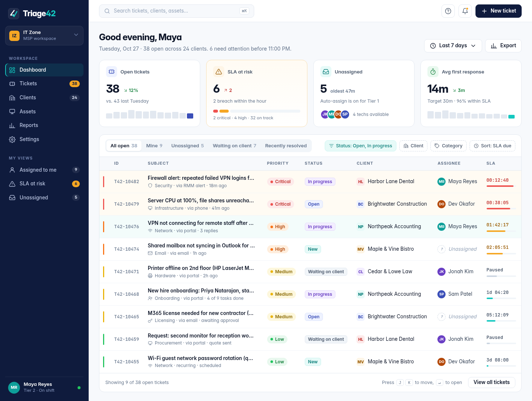Switch to the Recently resolved tab
The width and height of the screenshot is (532, 401).
coord(286,146)
